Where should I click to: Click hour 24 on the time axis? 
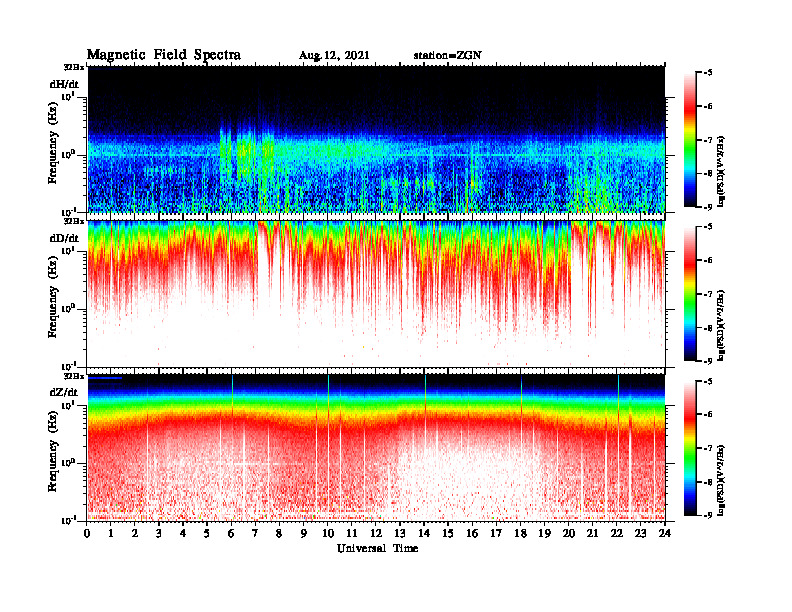665,533
